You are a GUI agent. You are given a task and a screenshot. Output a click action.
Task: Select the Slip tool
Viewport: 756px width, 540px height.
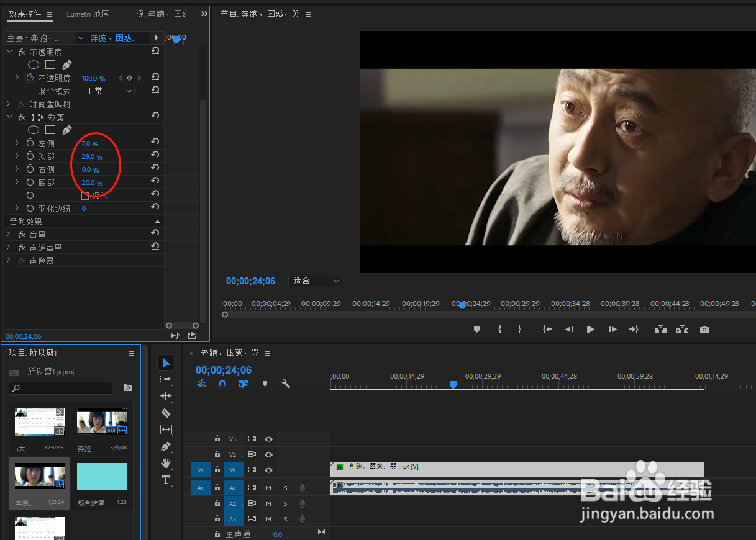[x=166, y=430]
